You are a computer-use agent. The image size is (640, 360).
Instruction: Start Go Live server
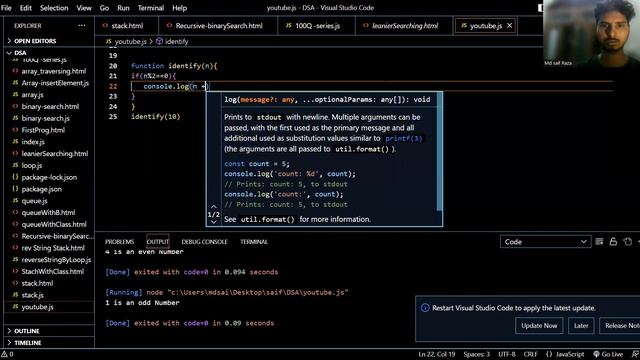[608, 354]
